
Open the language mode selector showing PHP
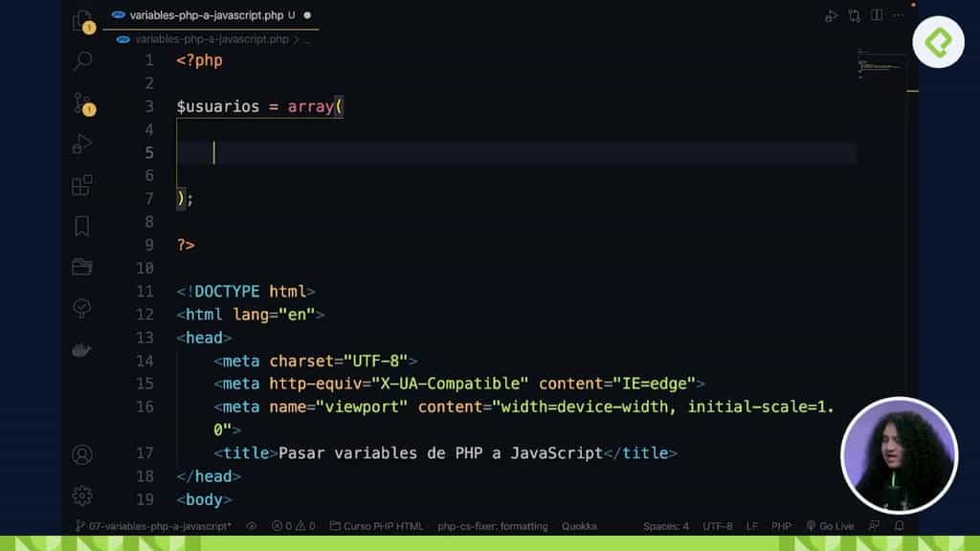pos(781,525)
